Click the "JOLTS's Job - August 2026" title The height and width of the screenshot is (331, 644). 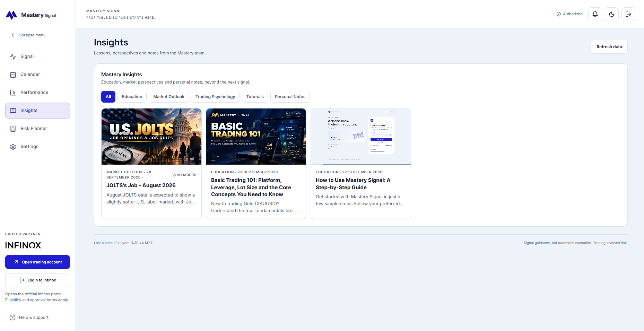[141, 185]
